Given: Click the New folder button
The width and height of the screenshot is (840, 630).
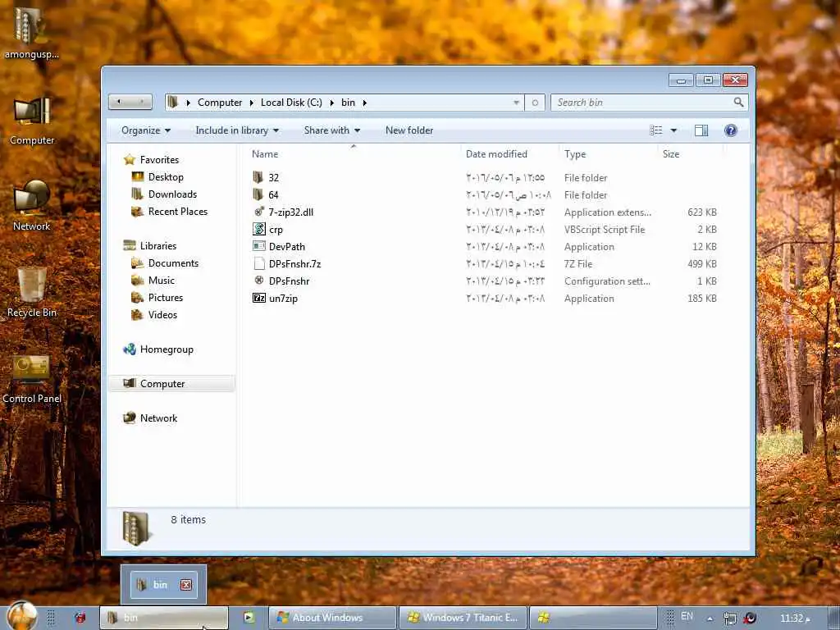Looking at the screenshot, I should click(x=409, y=130).
